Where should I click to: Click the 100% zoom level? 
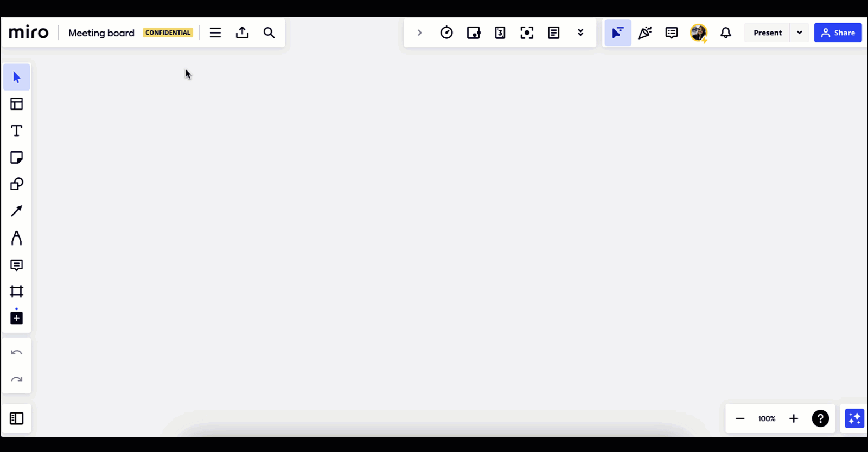pyautogui.click(x=767, y=418)
